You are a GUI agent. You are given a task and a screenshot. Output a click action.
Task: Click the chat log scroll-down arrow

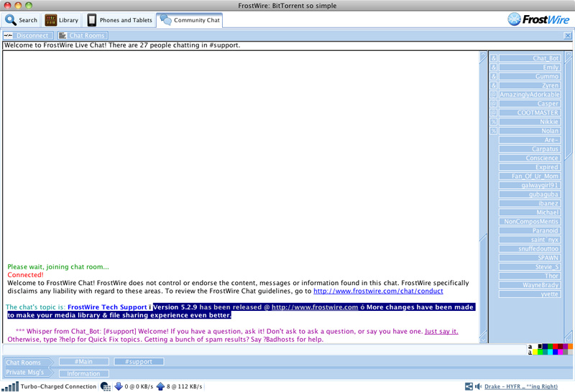pyautogui.click(x=483, y=337)
